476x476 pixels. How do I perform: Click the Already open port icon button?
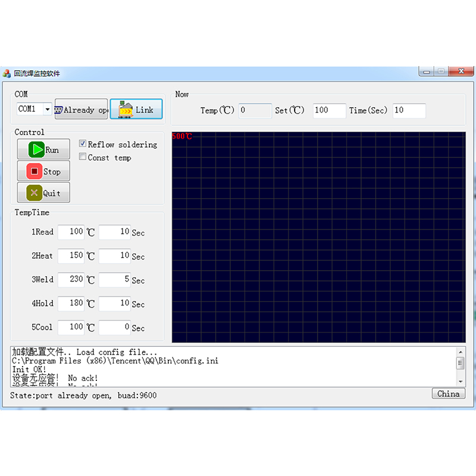pyautogui.click(x=82, y=109)
